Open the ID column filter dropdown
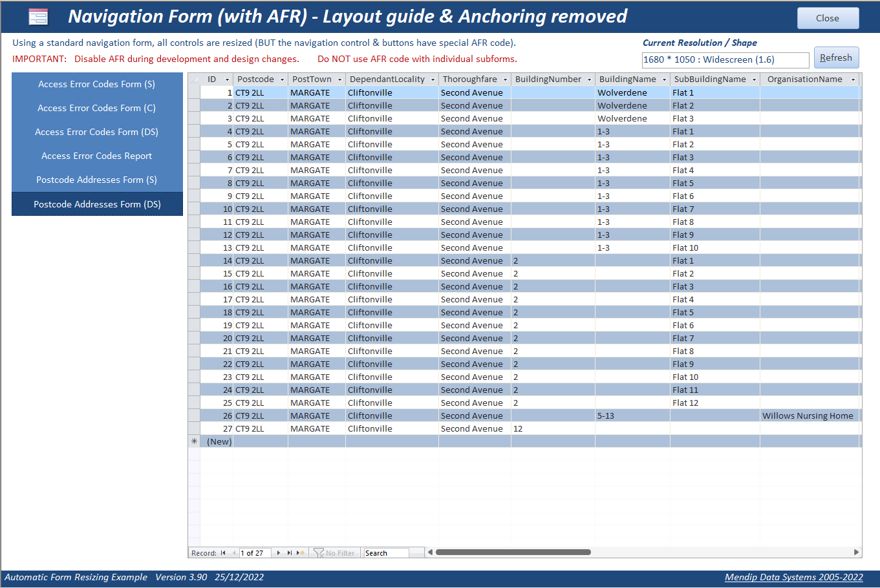The image size is (880, 588). click(x=227, y=79)
